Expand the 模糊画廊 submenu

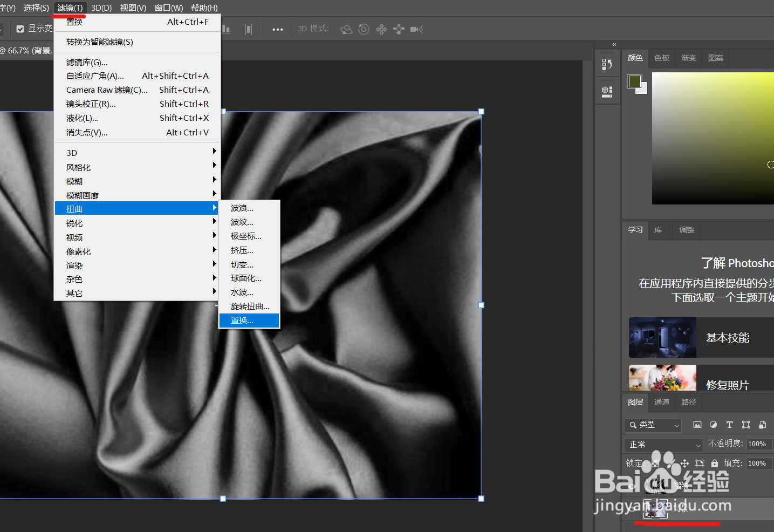pos(138,195)
